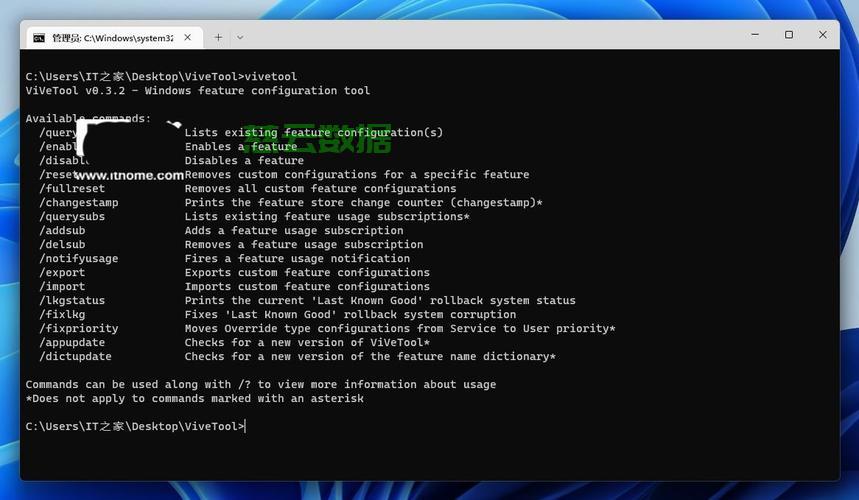Close the terminal window
Image resolution: width=859 pixels, height=500 pixels.
823,35
